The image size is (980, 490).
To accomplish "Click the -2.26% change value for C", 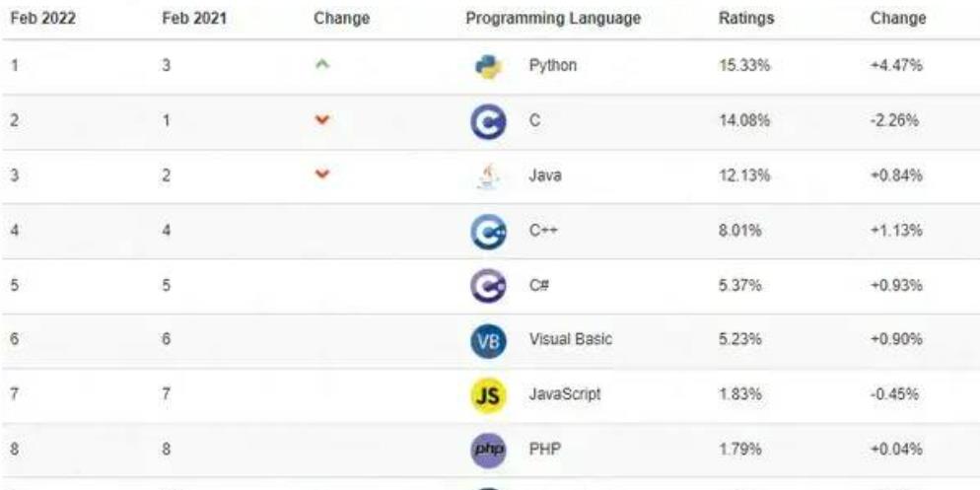I will [x=896, y=121].
